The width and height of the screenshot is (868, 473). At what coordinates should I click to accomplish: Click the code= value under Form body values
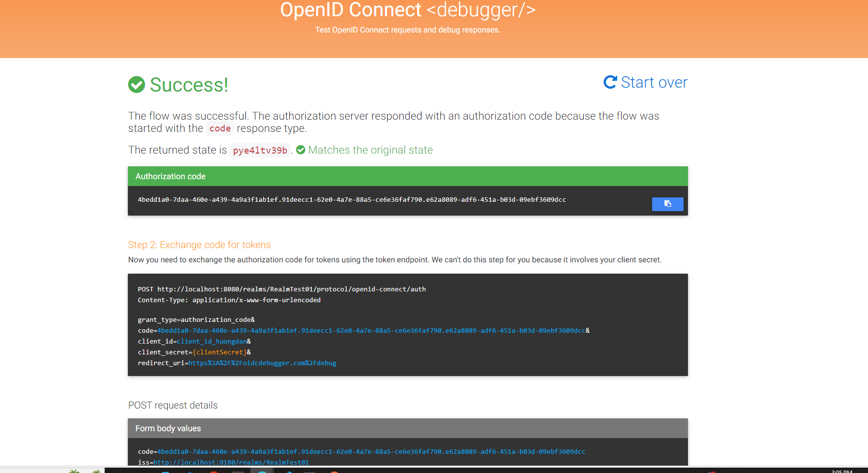click(x=371, y=452)
